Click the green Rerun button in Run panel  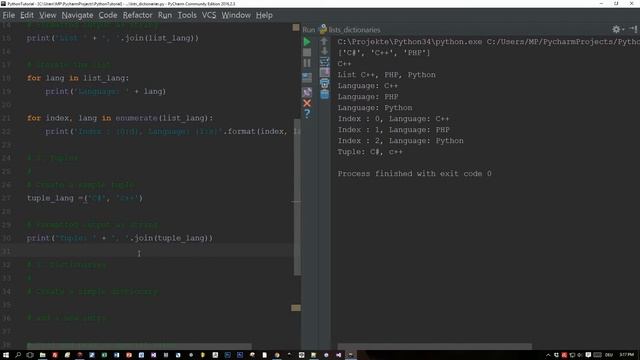(307, 42)
